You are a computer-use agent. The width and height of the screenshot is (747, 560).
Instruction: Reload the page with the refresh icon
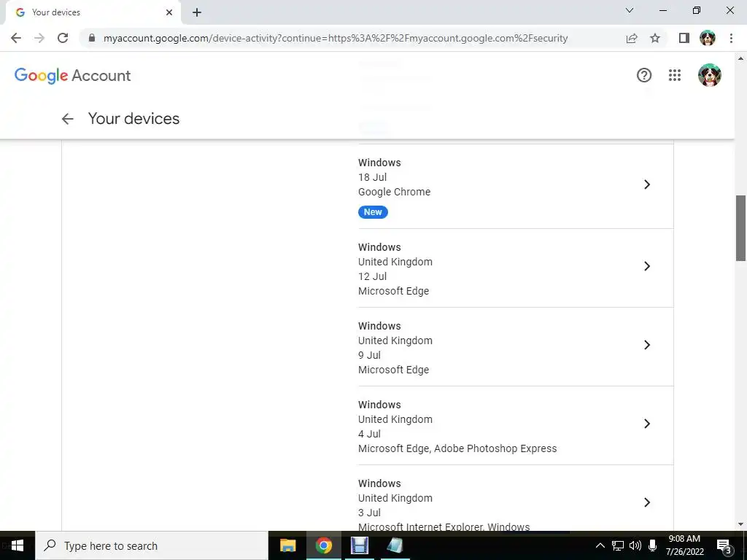pyautogui.click(x=63, y=38)
